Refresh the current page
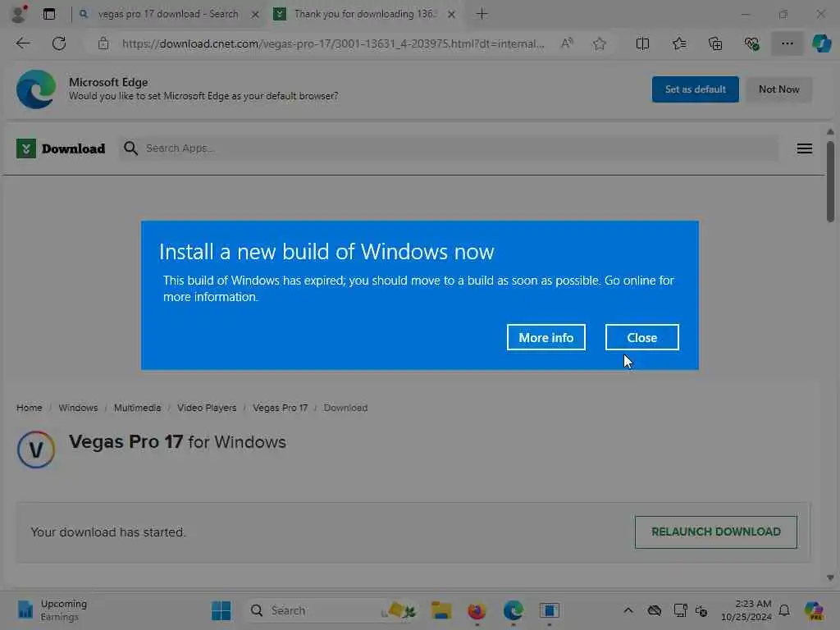Screen dimensions: 840x630 [59, 43]
